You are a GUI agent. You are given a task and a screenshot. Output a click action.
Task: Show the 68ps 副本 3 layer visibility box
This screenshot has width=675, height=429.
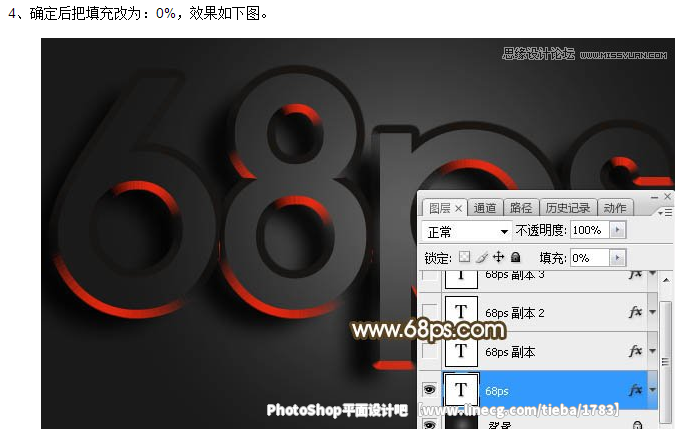(430, 275)
